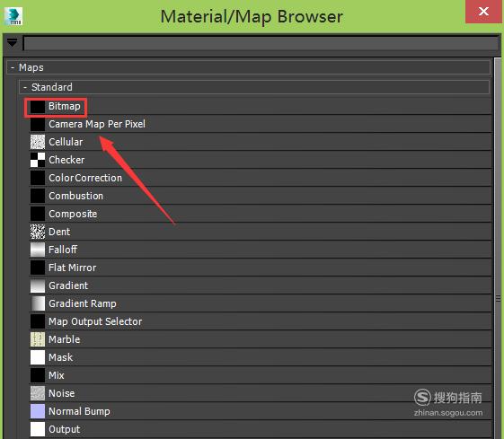
Task: Click the Falloff gradient thumbnail icon
Action: [38, 250]
